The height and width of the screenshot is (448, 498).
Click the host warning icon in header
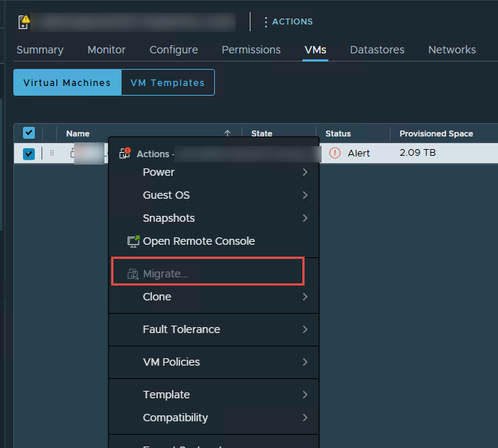24,22
